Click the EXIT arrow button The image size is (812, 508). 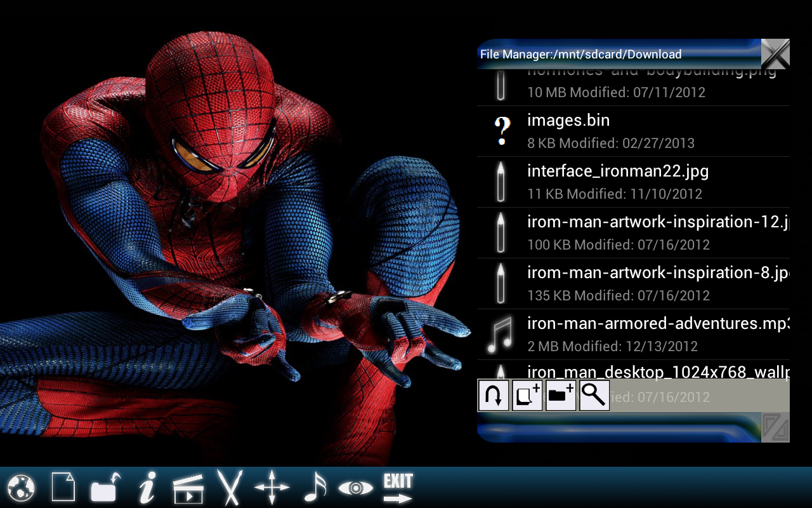pos(398,488)
